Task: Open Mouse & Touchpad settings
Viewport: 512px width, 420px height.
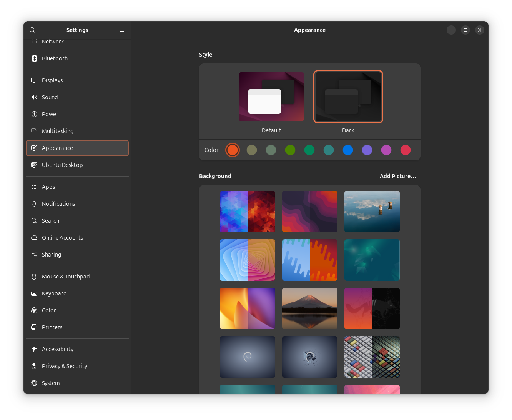Action: point(66,277)
